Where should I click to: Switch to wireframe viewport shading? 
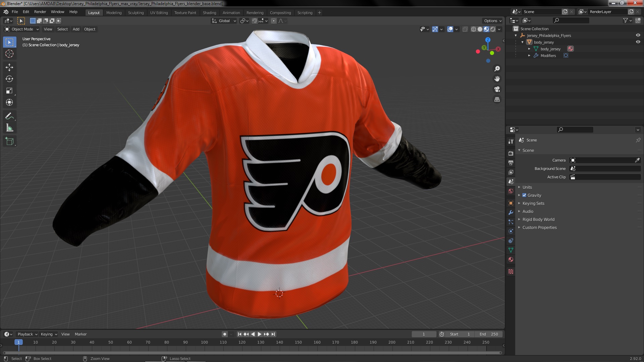[474, 29]
